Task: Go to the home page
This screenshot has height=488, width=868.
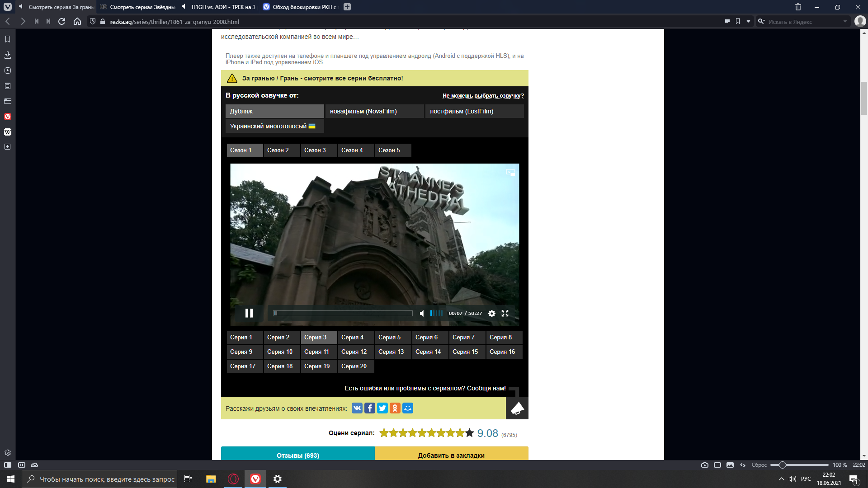Action: click(77, 21)
